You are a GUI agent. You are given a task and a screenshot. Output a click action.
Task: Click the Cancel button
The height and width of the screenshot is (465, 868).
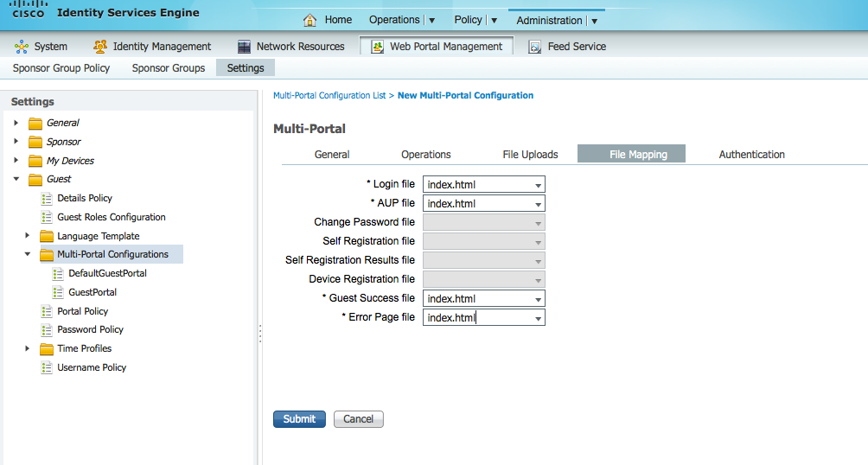358,419
